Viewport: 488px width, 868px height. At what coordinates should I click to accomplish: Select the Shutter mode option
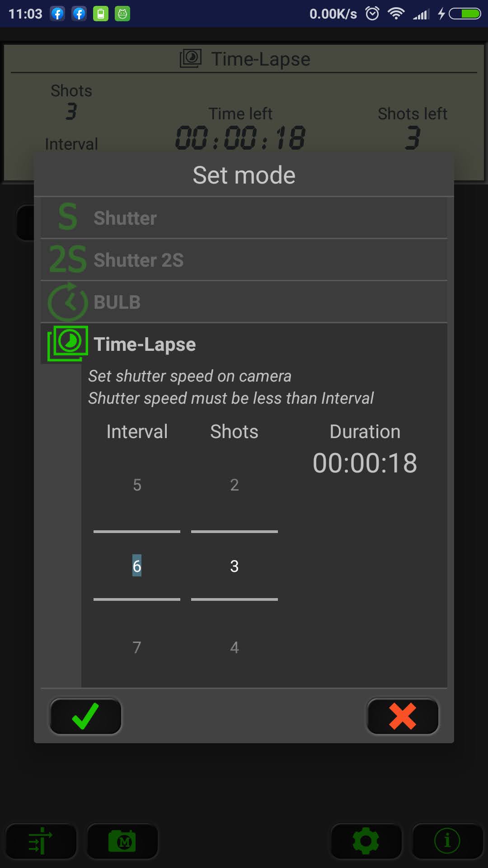244,217
